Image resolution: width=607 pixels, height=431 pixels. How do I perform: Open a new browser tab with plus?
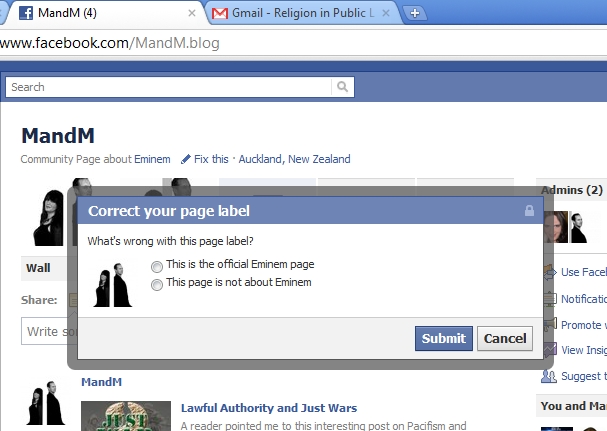click(x=415, y=13)
